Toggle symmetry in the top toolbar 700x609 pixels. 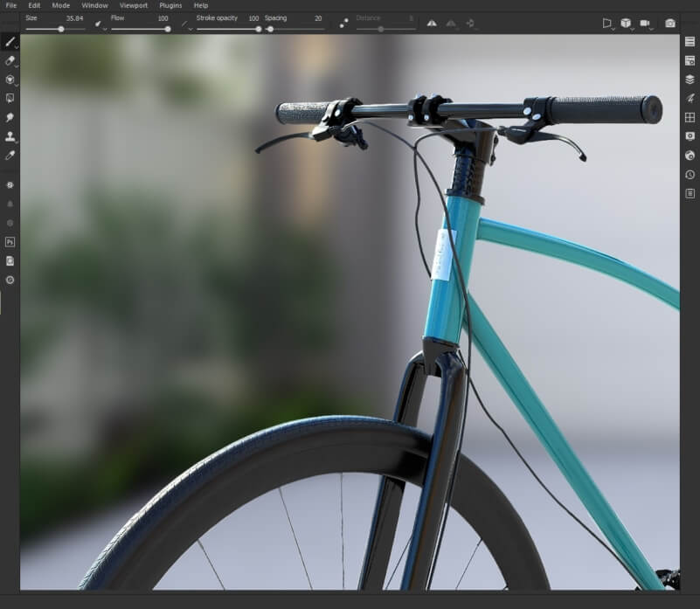coord(432,24)
